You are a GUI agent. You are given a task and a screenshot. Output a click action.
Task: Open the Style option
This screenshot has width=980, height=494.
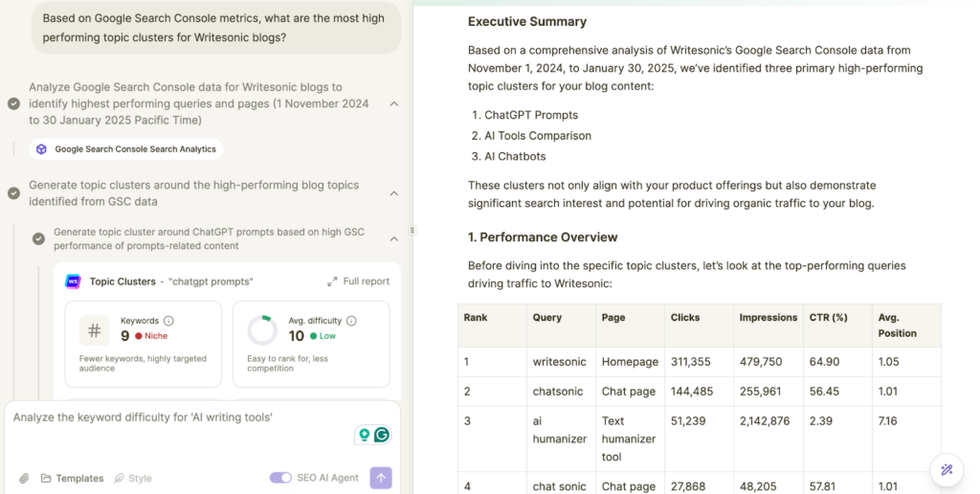point(133,479)
